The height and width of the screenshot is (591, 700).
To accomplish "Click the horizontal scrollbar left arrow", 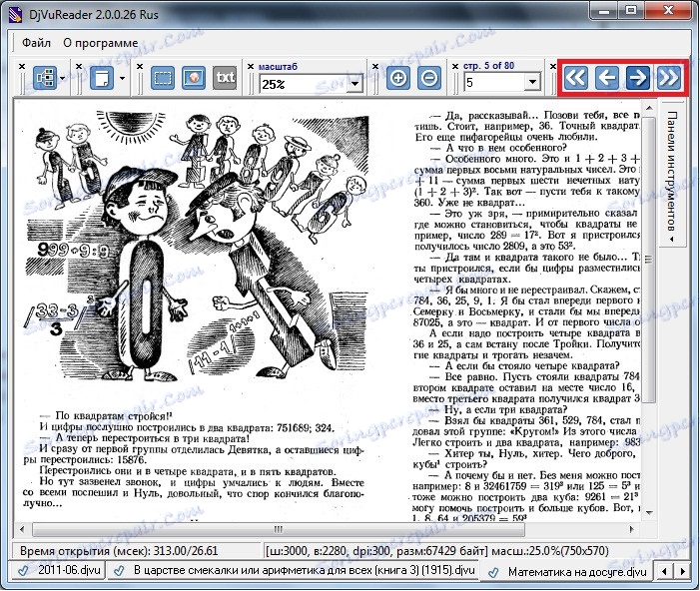I will point(22,529).
